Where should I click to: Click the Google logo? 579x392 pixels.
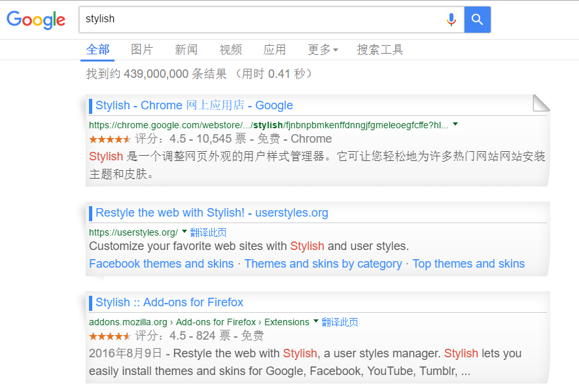pyautogui.click(x=36, y=20)
